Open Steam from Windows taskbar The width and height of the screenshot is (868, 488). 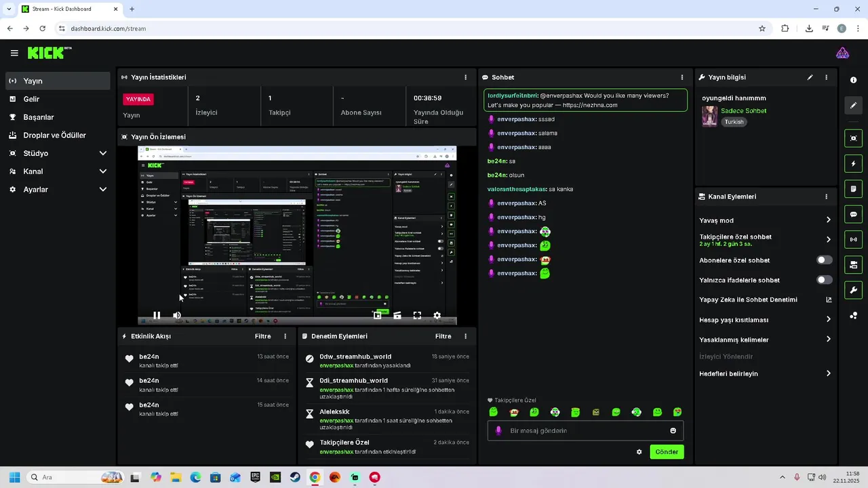295,477
